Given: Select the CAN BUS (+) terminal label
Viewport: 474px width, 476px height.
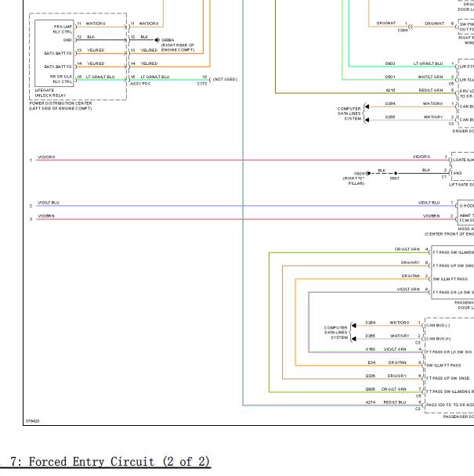Looking at the screenshot, I should pos(439,339).
